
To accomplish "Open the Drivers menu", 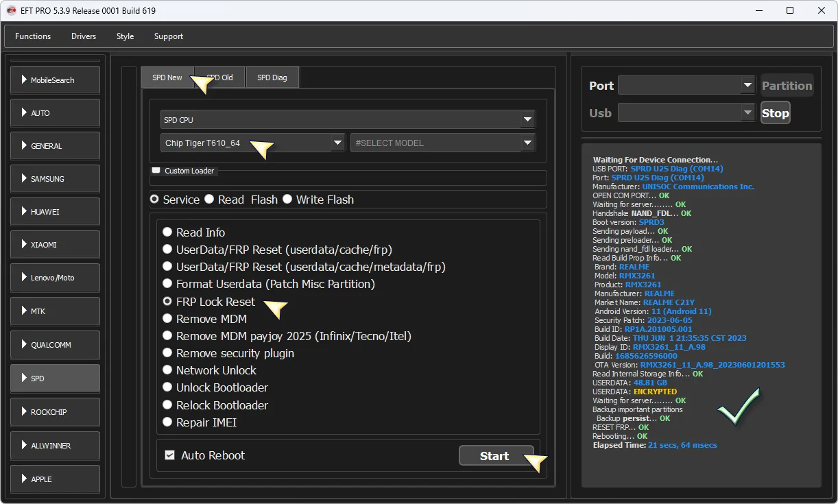I will tap(84, 36).
